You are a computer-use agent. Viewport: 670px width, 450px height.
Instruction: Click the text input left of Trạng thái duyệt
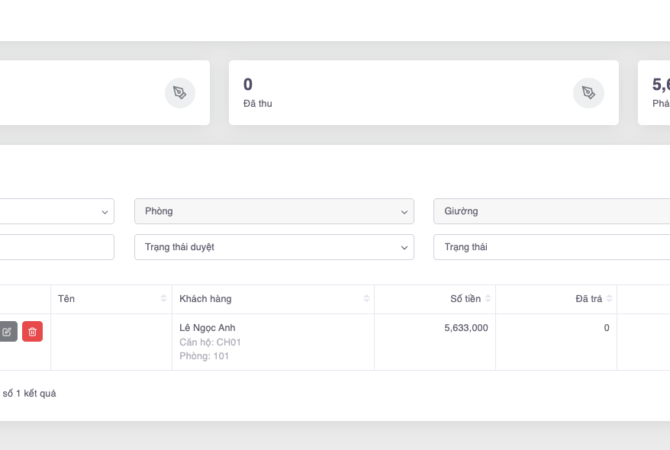tap(55, 247)
